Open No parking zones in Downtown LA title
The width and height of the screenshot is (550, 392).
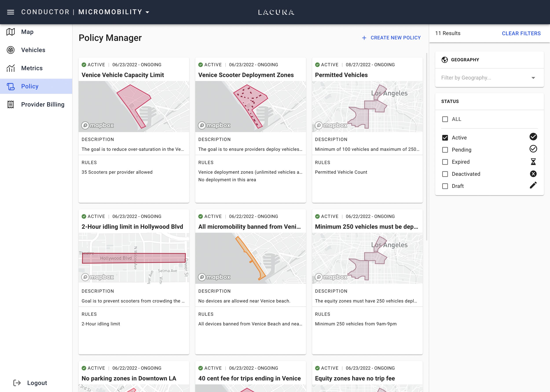pyautogui.click(x=129, y=378)
